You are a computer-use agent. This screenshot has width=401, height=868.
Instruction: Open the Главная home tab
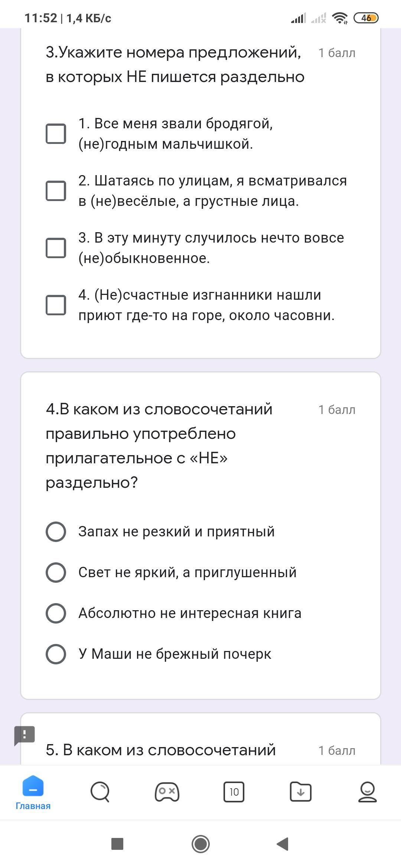(x=33, y=793)
